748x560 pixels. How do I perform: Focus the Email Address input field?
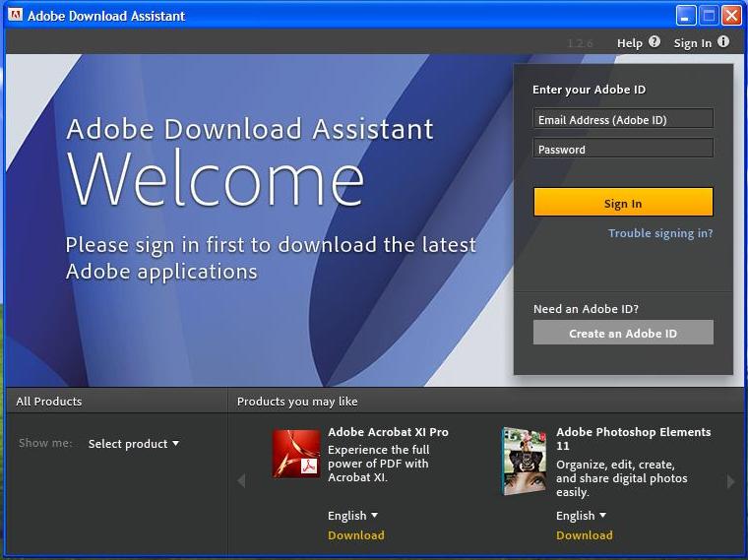click(623, 119)
